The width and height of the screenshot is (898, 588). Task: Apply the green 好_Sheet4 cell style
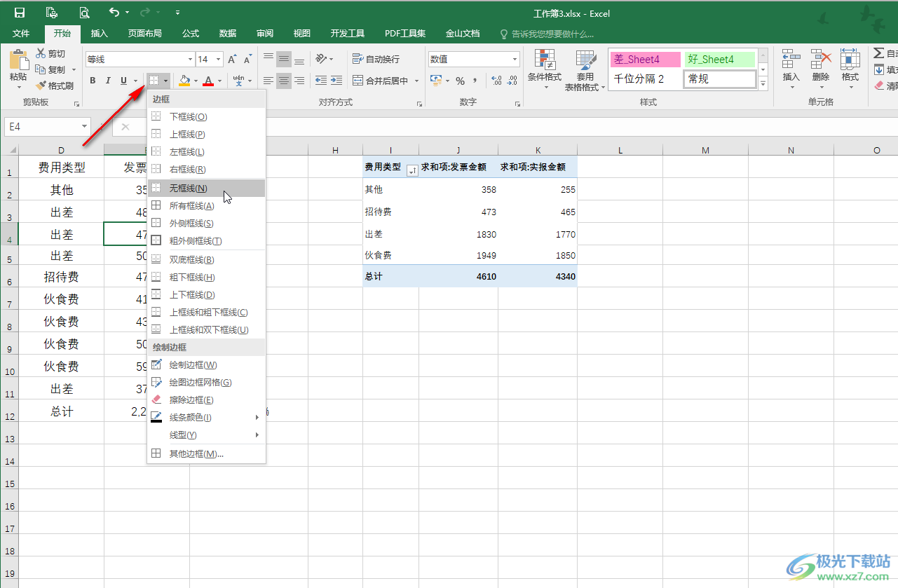[x=720, y=60]
